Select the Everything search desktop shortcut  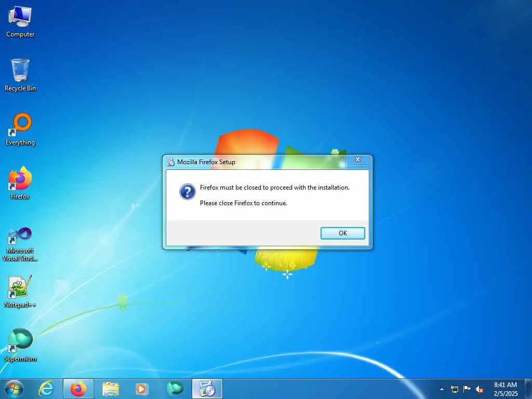pos(20,129)
